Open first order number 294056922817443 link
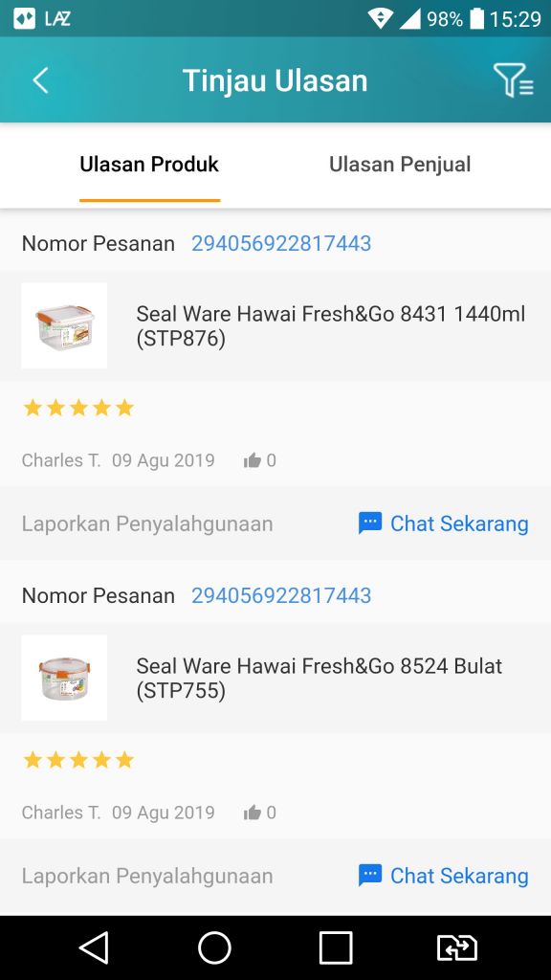Viewport: 551px width, 980px height. (281, 243)
